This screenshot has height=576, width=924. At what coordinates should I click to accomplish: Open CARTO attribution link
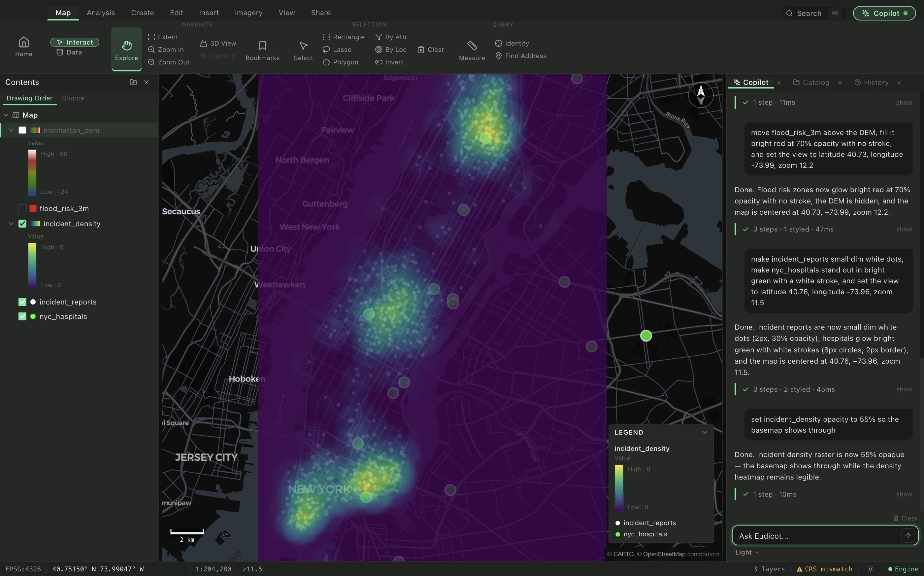point(624,554)
